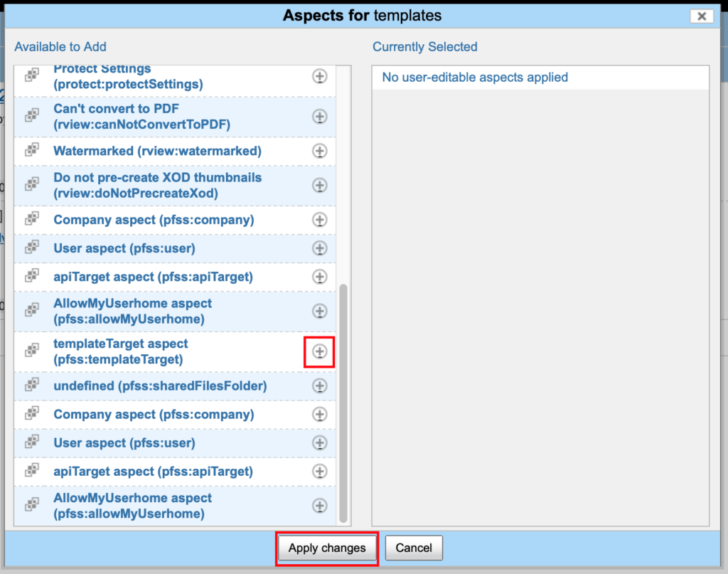728x574 pixels.
Task: Add the Watermarked aspect using its plus icon
Action: click(320, 151)
